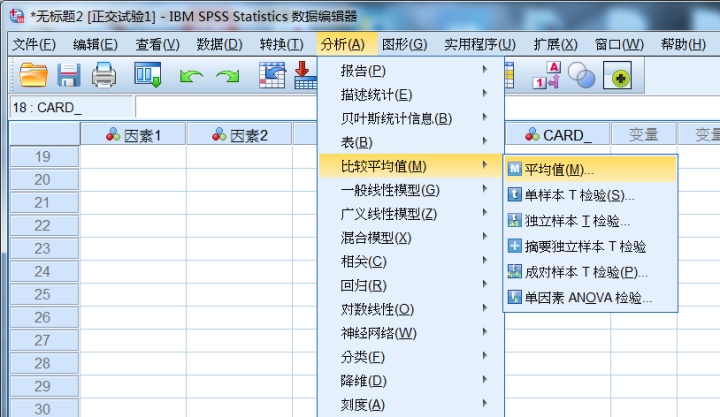720x417 pixels.
Task: Expand 广义线性模型(Z) submenu
Action: click(x=411, y=214)
